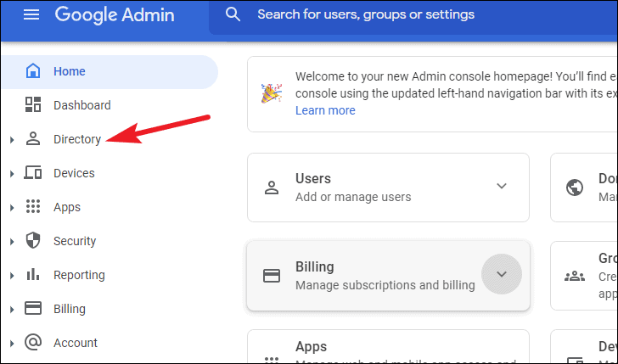This screenshot has width=618, height=364.
Task: Click the Billing card icon in sidebar
Action: [x=33, y=308]
